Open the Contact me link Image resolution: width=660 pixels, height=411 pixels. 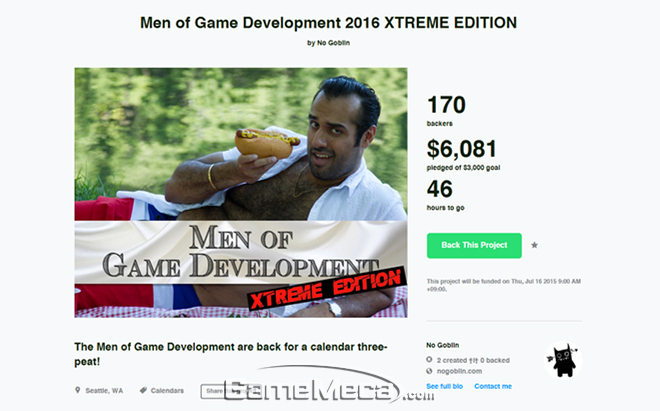[493, 386]
